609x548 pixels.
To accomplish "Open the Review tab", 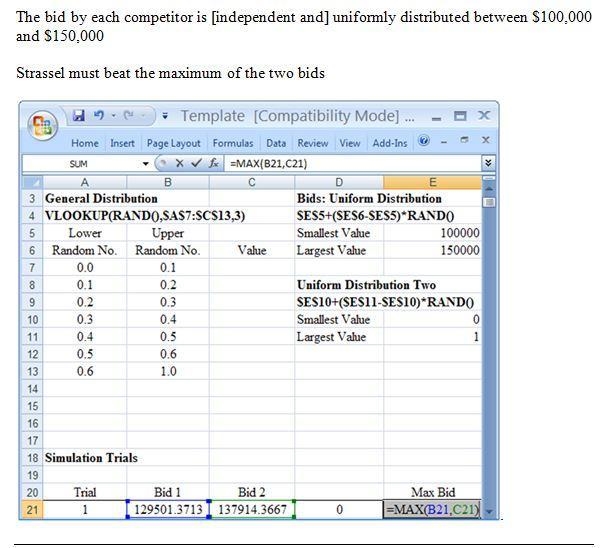I will [313, 143].
